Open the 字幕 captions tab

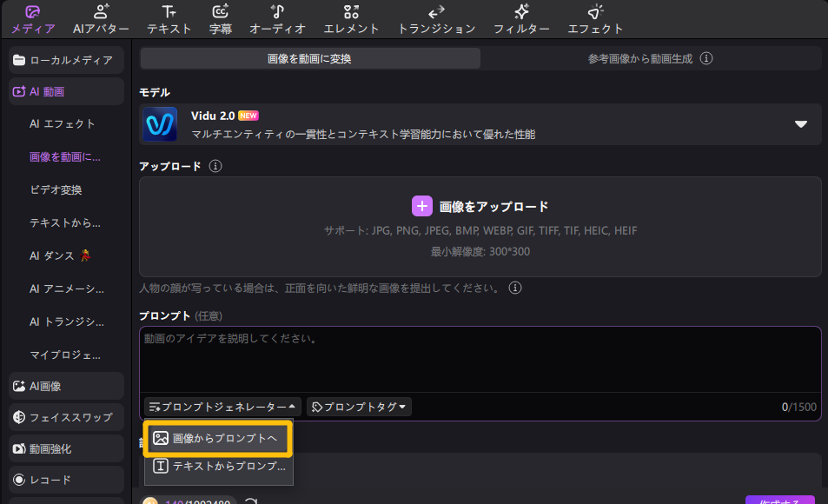coord(220,19)
